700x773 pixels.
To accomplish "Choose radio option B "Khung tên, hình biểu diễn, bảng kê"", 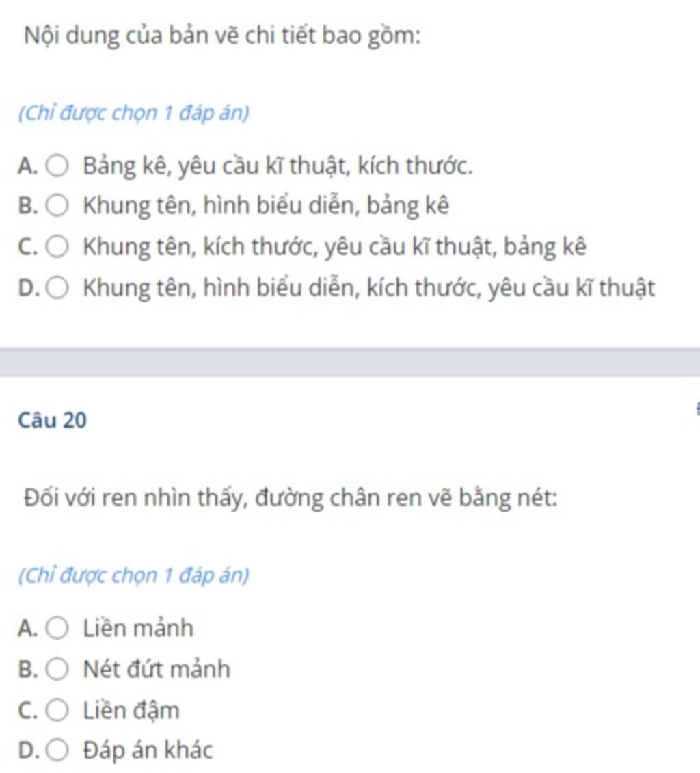I will (57, 206).
